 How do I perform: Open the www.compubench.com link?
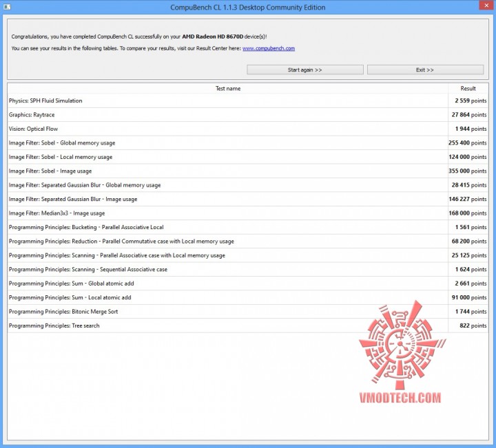coord(269,48)
